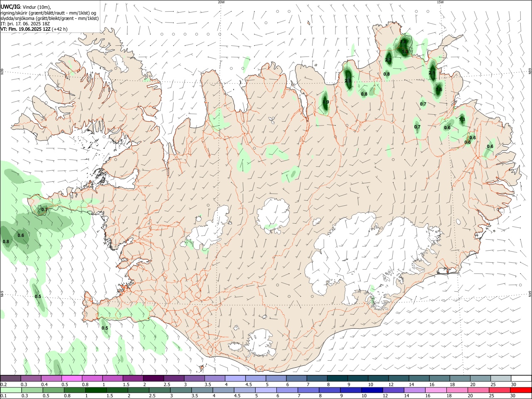
Task: Pick the crimson 25–30 rain legend swatch
Action: coord(500,390)
